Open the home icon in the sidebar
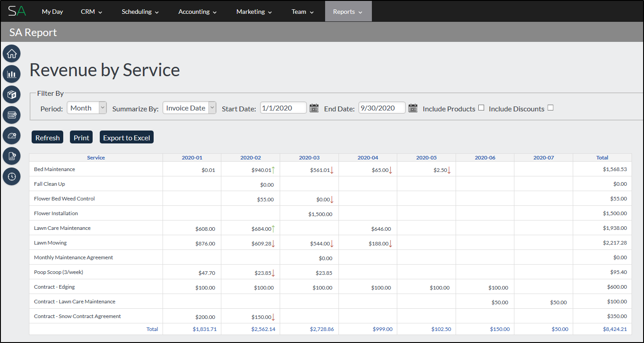Image resolution: width=644 pixels, height=343 pixels. coord(12,53)
